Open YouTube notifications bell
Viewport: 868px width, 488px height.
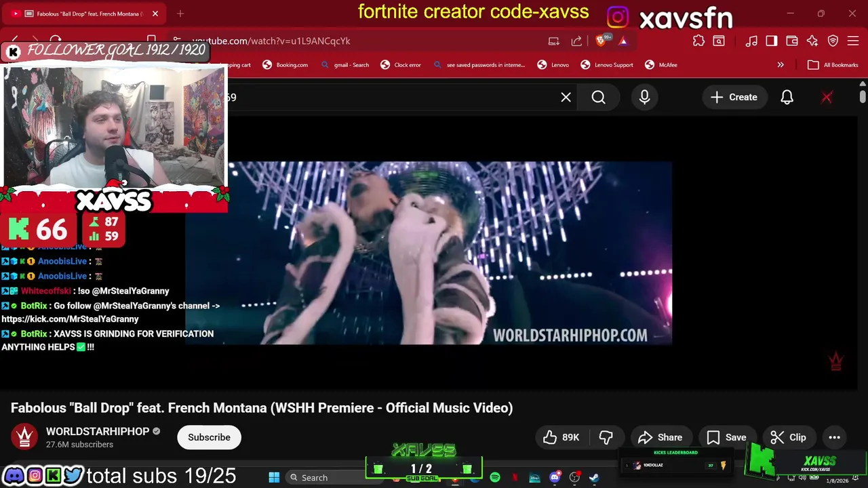point(787,98)
